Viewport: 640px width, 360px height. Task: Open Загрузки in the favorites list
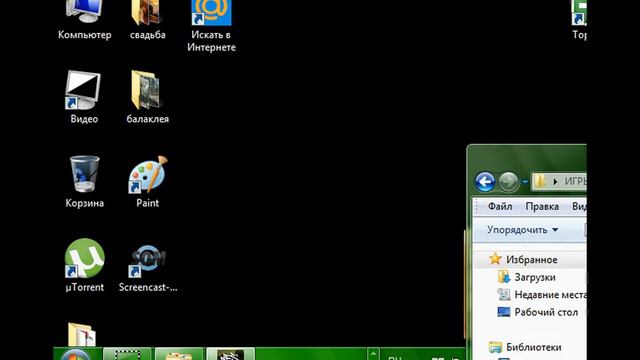point(535,278)
